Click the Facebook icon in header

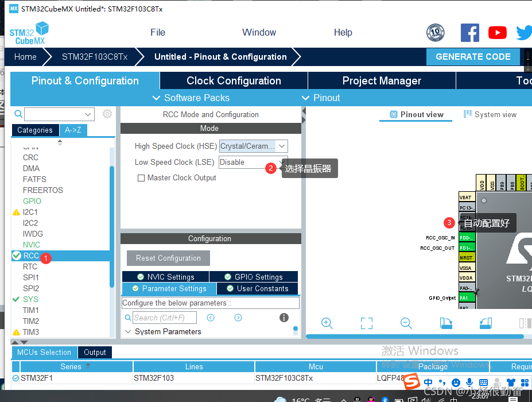[470, 33]
